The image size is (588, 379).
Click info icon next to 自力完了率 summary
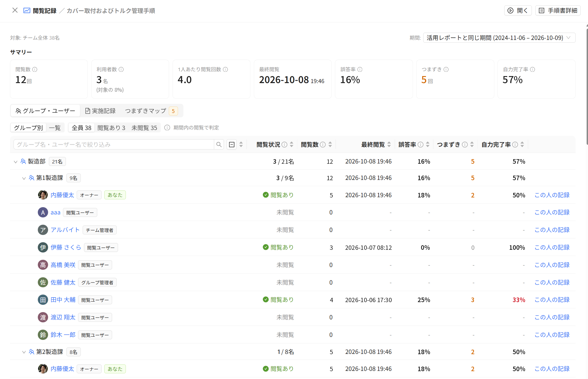[532, 69]
